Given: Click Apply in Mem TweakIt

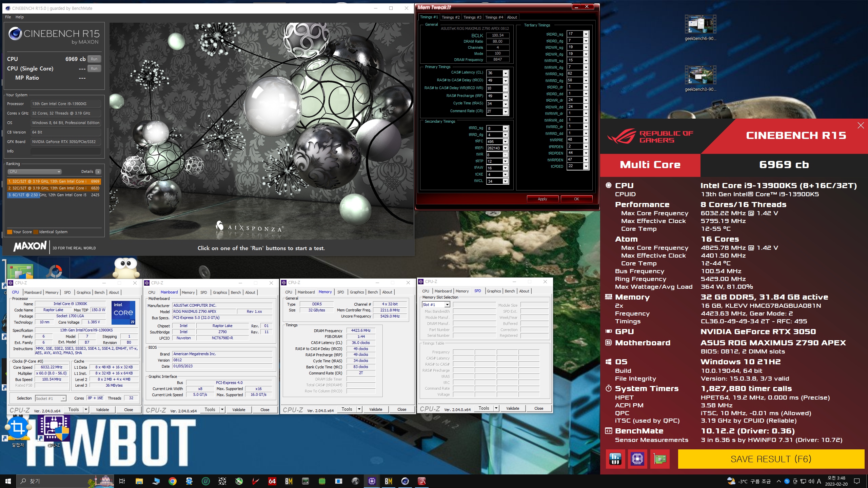Looking at the screenshot, I should (x=542, y=199).
